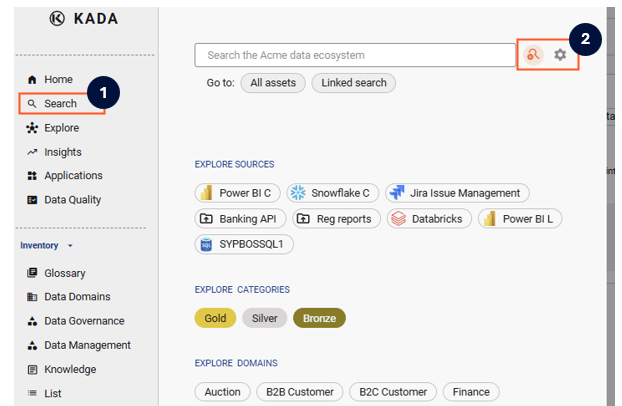Click the All assets button
Viewport: 622px width, 406px height.
273,83
